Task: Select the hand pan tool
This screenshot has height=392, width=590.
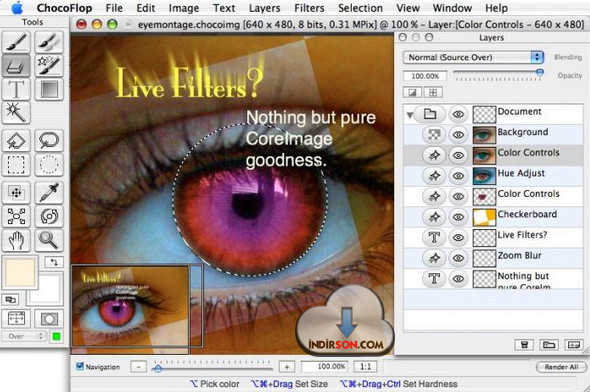Action: point(16,240)
